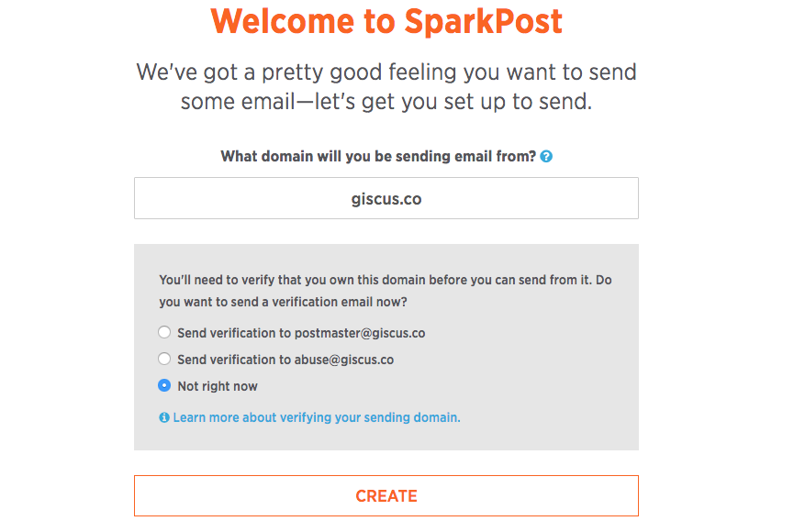Viewport: 794px width, 532px height.
Task: Click the 'We've got a pretty good feeling' line
Action: tap(386, 72)
